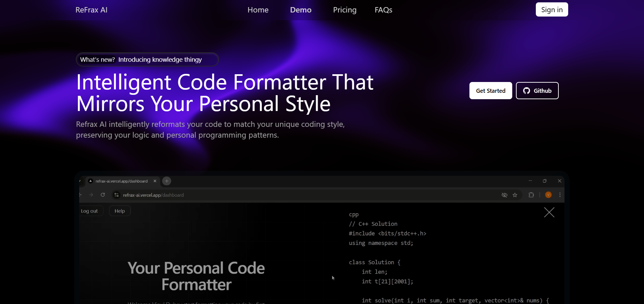This screenshot has height=304, width=644.
Task: Open the browser extensions puzzle icon
Action: point(531,195)
